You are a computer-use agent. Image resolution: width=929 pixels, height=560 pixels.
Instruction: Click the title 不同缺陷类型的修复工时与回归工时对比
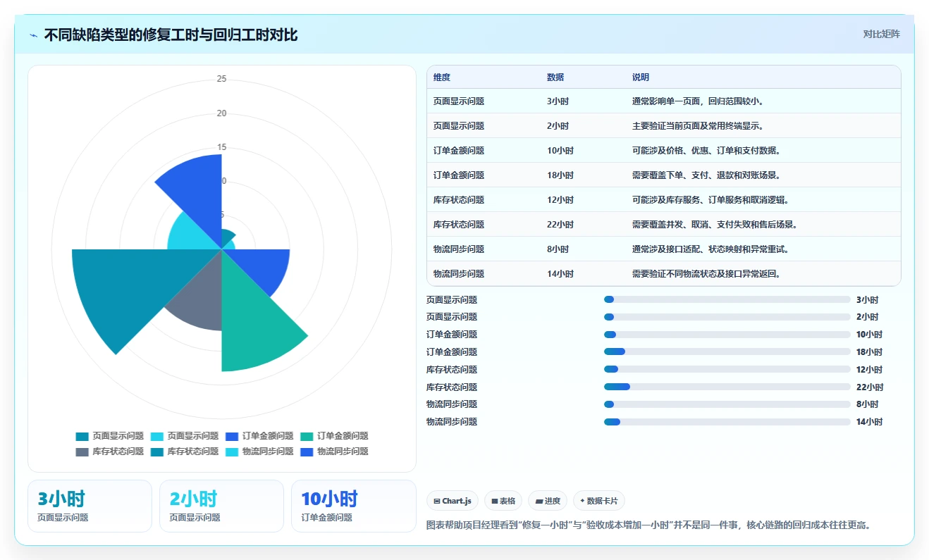point(171,35)
